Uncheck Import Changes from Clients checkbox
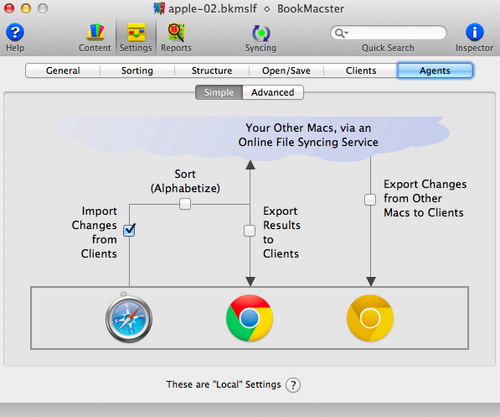This screenshot has height=417, width=500. (129, 230)
